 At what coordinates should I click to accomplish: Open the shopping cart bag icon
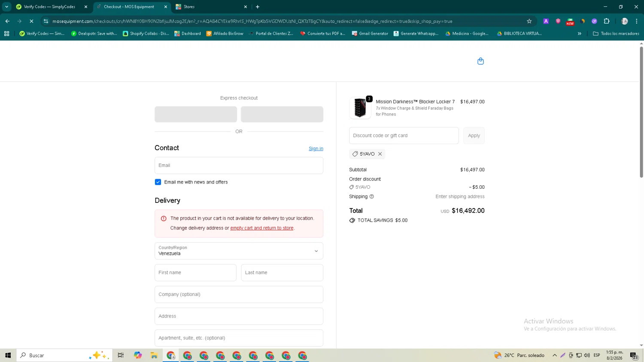[x=480, y=61]
